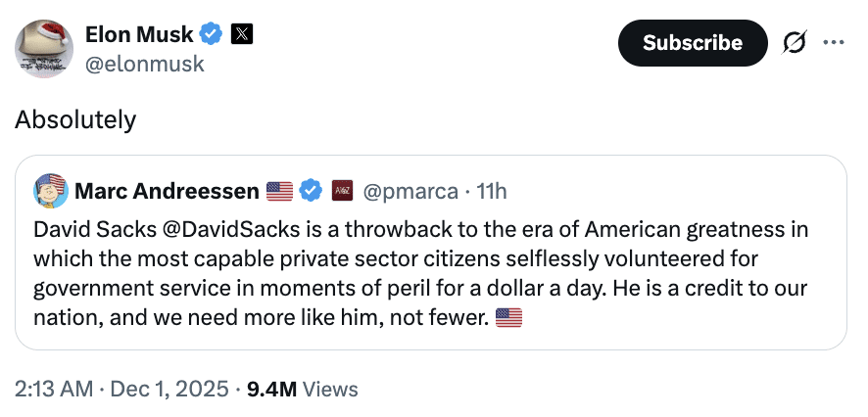Click the a16z affiliation badge

pyautogui.click(x=342, y=191)
